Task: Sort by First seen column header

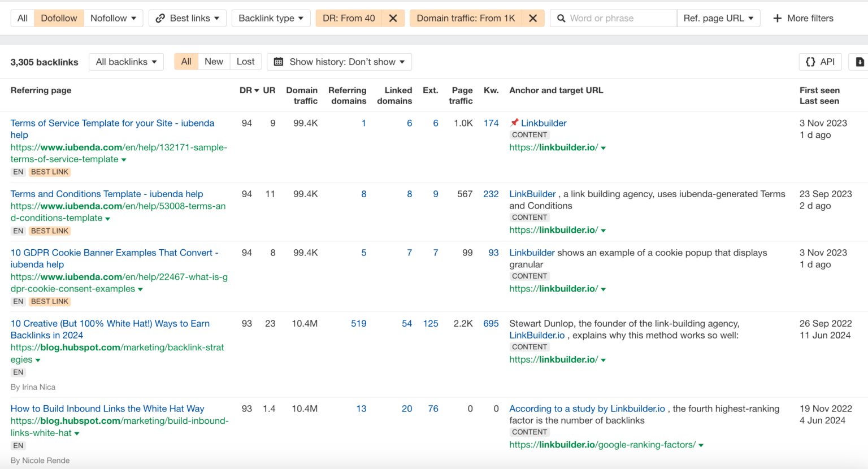Action: (819, 90)
